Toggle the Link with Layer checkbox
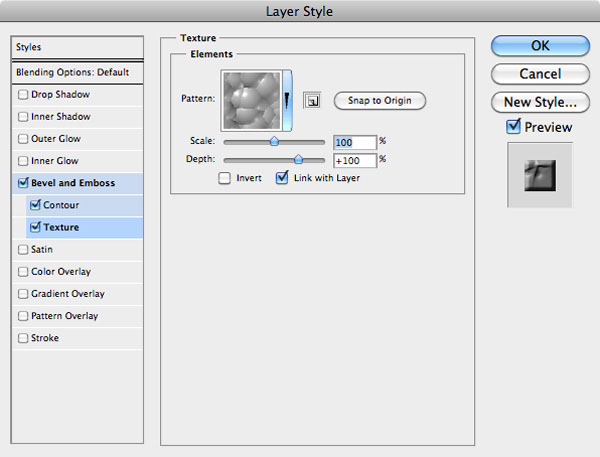This screenshot has height=457, width=600. click(282, 178)
